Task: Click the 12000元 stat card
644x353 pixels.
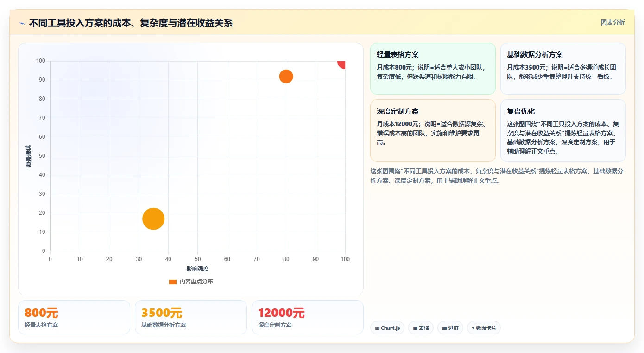Action: click(308, 317)
